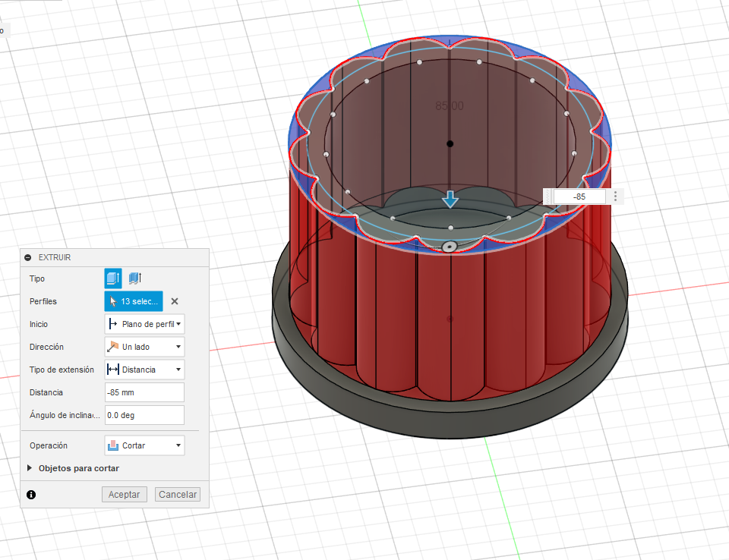729x560 pixels.
Task: Clear the selected profiles with X icon
Action: (174, 301)
